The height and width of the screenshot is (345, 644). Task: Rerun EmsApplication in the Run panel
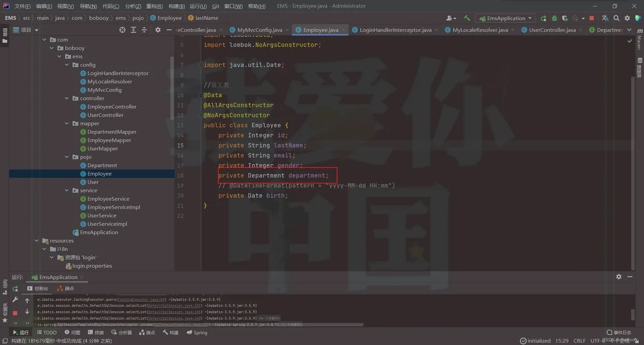point(15,288)
